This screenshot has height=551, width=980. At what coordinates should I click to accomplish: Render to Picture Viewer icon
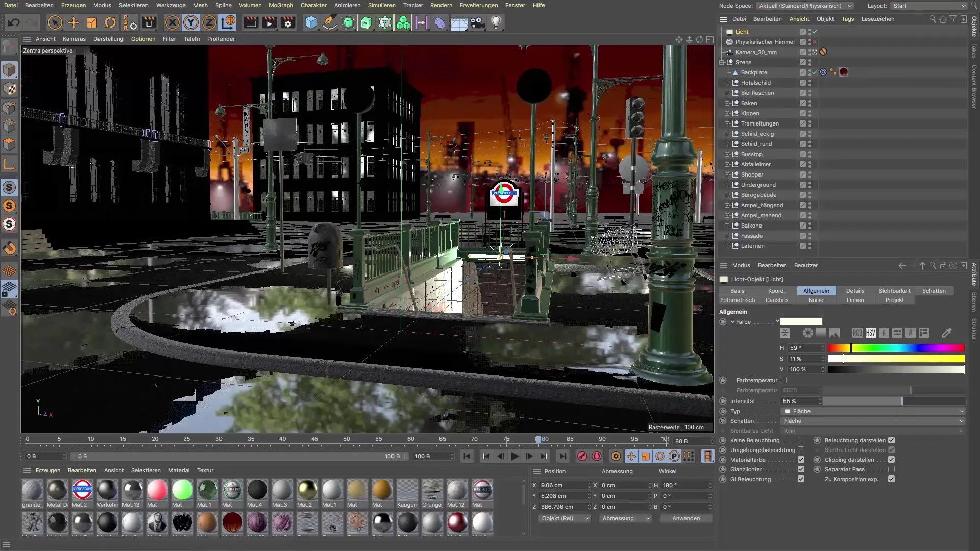click(269, 22)
